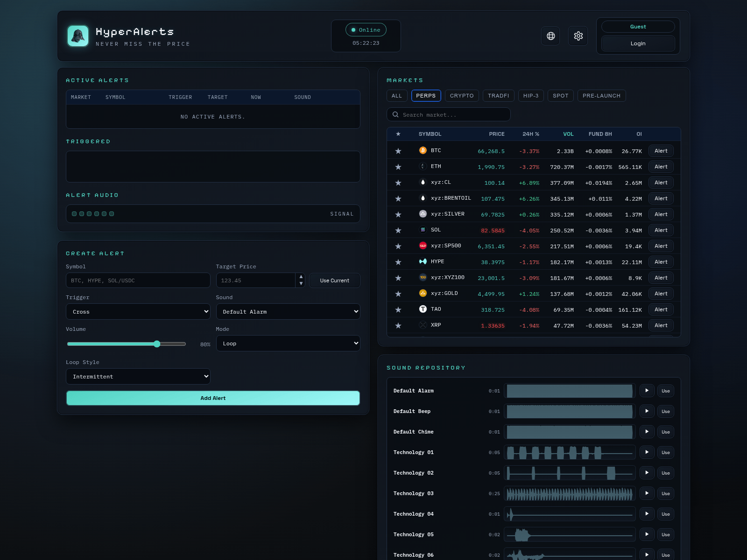Image resolution: width=747 pixels, height=560 pixels.
Task: Open the Sound dropdown showing Default Alarm
Action: [288, 312]
